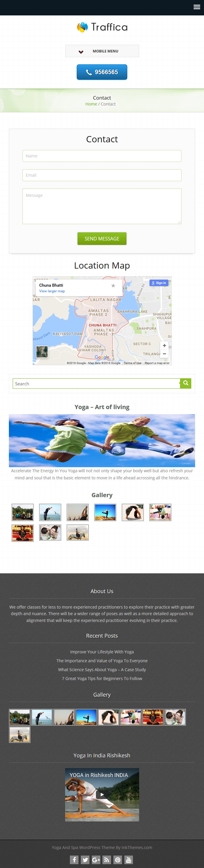Zoom out on the map with minus
This screenshot has width=204, height=868.
click(164, 354)
